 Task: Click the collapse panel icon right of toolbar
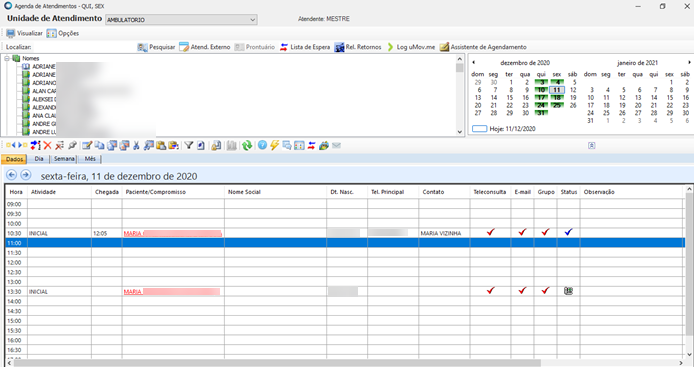591,145
